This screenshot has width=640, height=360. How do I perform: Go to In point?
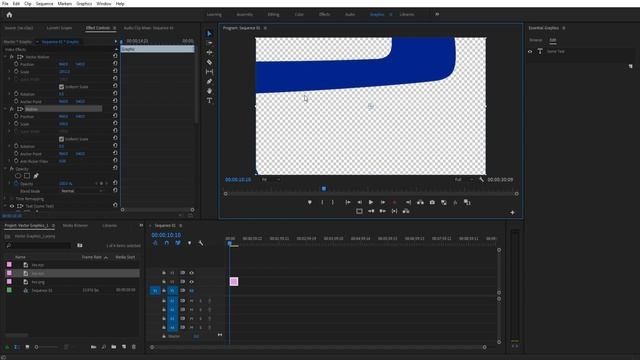pyautogui.click(x=348, y=202)
